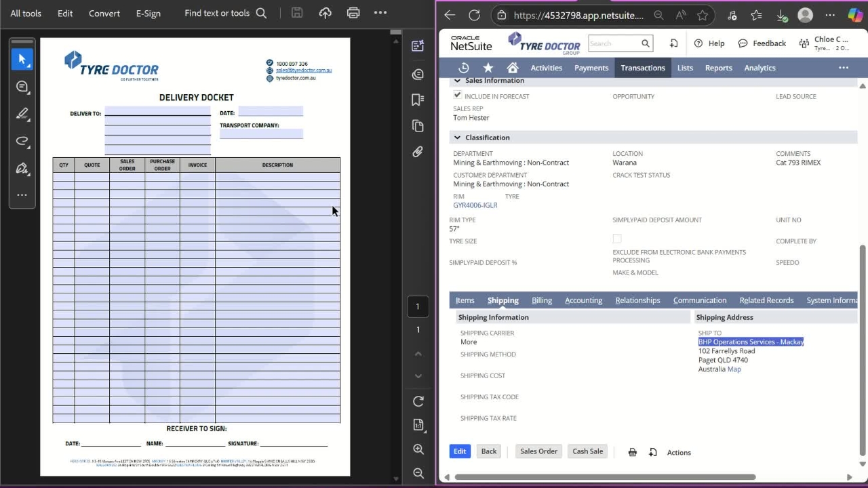Activate the freehand draw loop tool in Acrobat

pyautogui.click(x=22, y=141)
